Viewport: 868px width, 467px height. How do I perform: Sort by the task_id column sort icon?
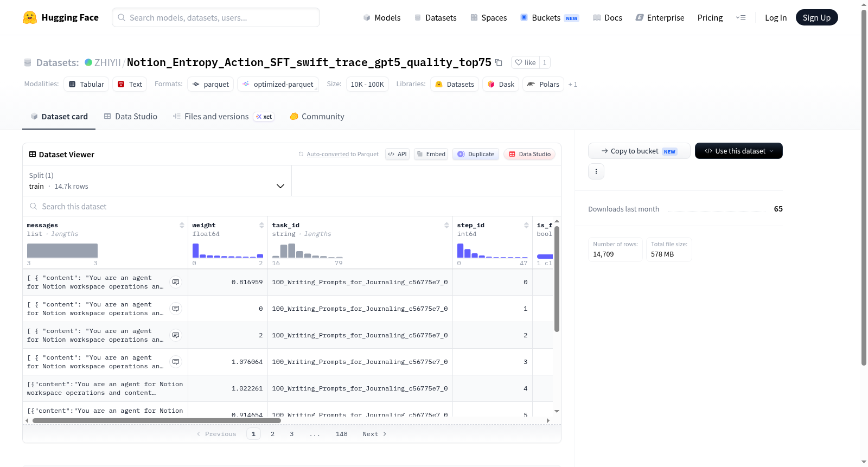click(446, 225)
